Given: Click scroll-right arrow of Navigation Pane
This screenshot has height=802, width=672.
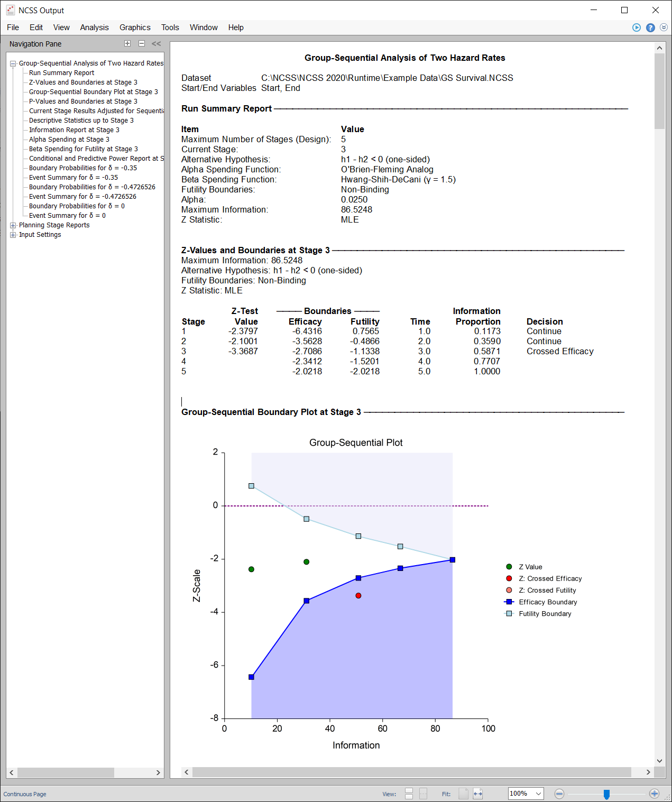Looking at the screenshot, I should [158, 772].
